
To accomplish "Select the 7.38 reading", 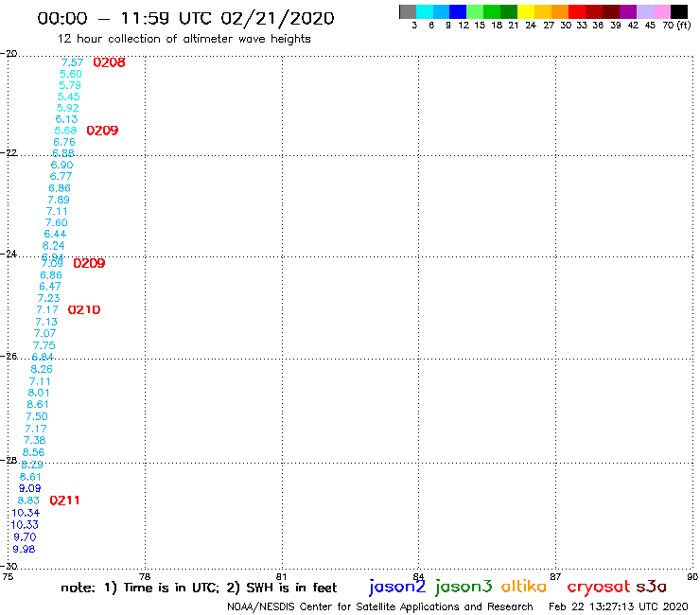I will [x=34, y=440].
